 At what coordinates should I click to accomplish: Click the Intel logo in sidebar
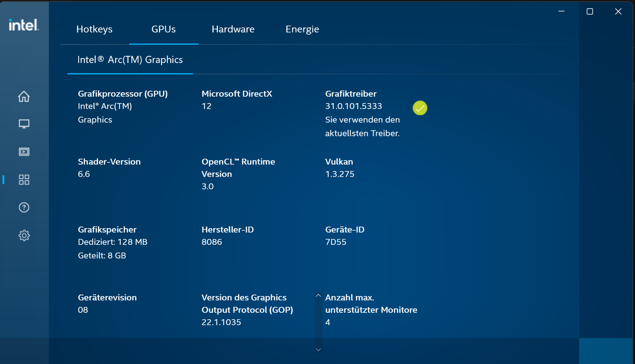click(x=24, y=25)
